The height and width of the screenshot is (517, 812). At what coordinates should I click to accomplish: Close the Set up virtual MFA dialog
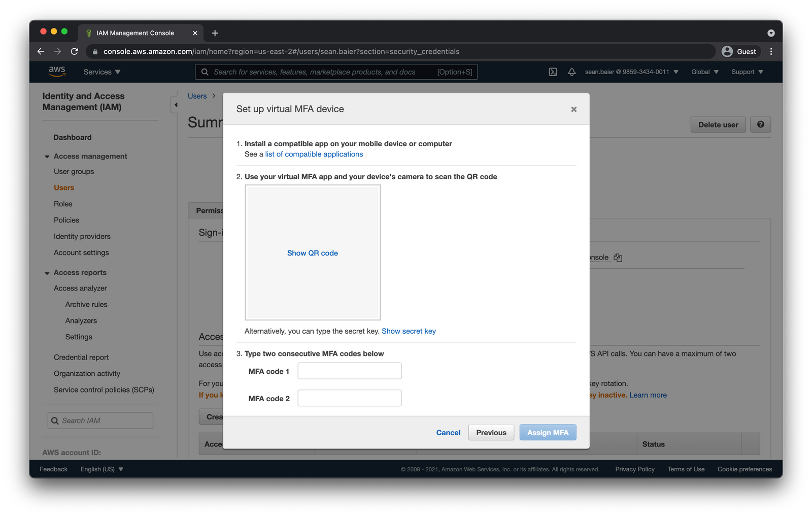point(573,109)
